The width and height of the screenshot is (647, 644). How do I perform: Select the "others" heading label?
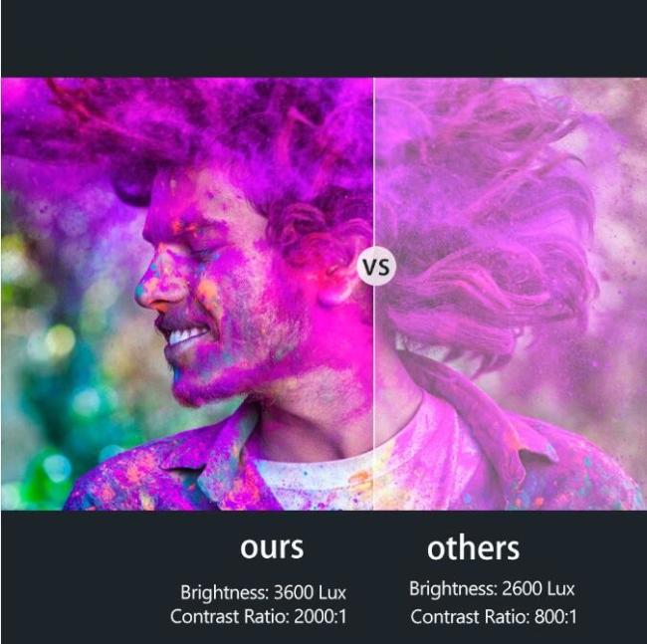coord(473,547)
